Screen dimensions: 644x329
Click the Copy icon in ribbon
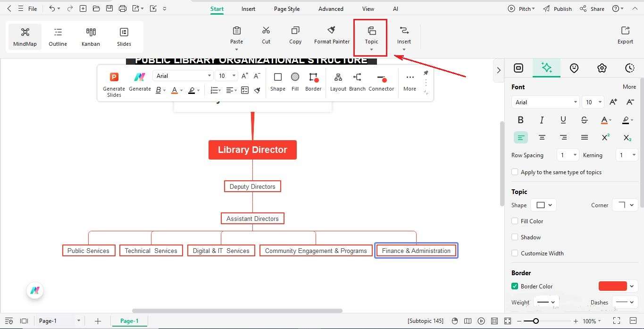pyautogui.click(x=295, y=30)
